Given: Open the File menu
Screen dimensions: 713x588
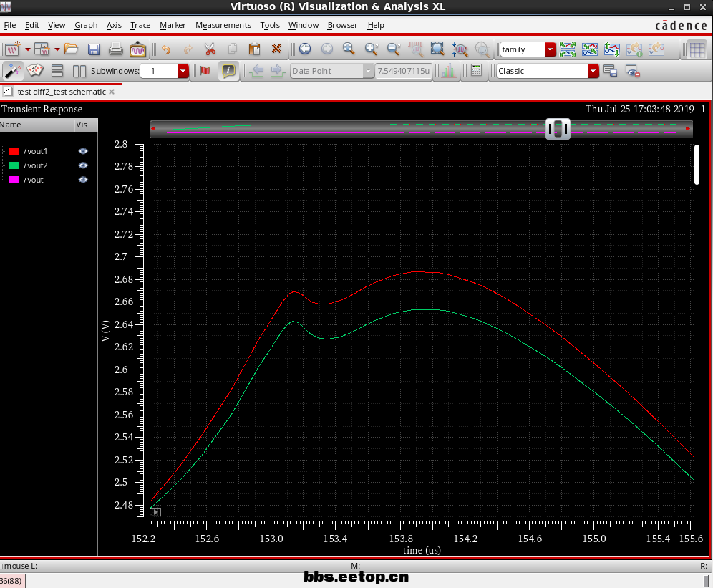Looking at the screenshot, I should click(9, 25).
